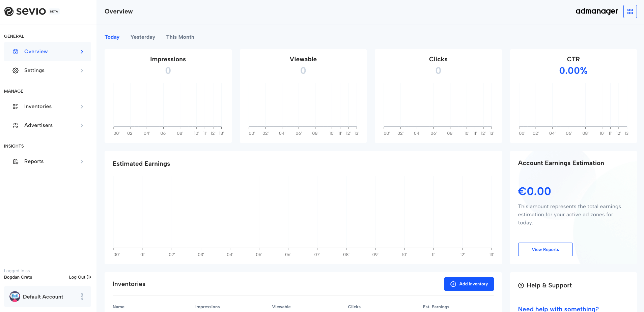The height and width of the screenshot is (312, 644).
Task: Click the CTR percentage value
Action: (573, 71)
